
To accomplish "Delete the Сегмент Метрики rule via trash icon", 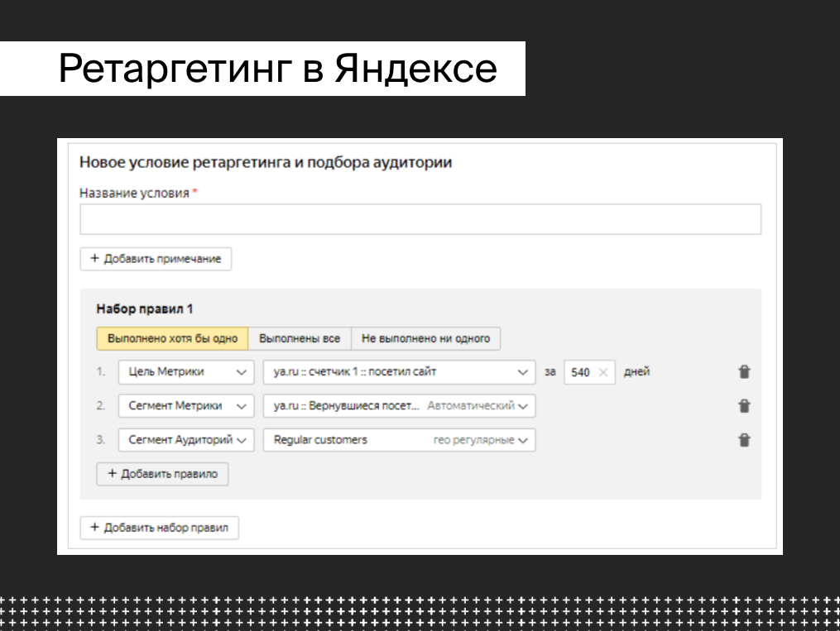I will pyautogui.click(x=744, y=406).
